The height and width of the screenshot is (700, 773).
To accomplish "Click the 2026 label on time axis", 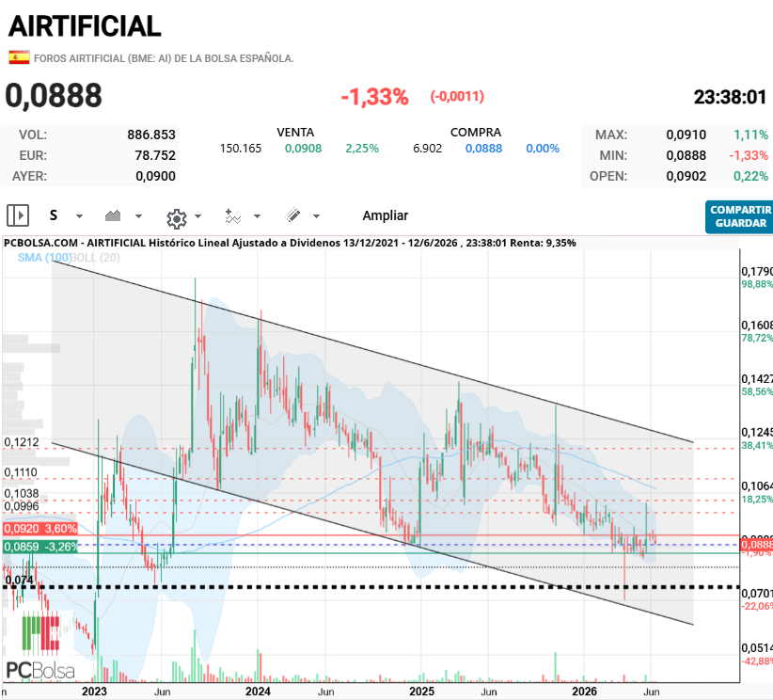I will pos(584,692).
